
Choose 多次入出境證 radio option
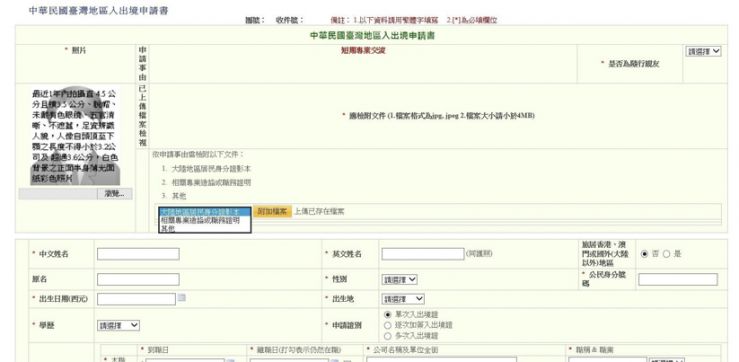click(x=388, y=336)
